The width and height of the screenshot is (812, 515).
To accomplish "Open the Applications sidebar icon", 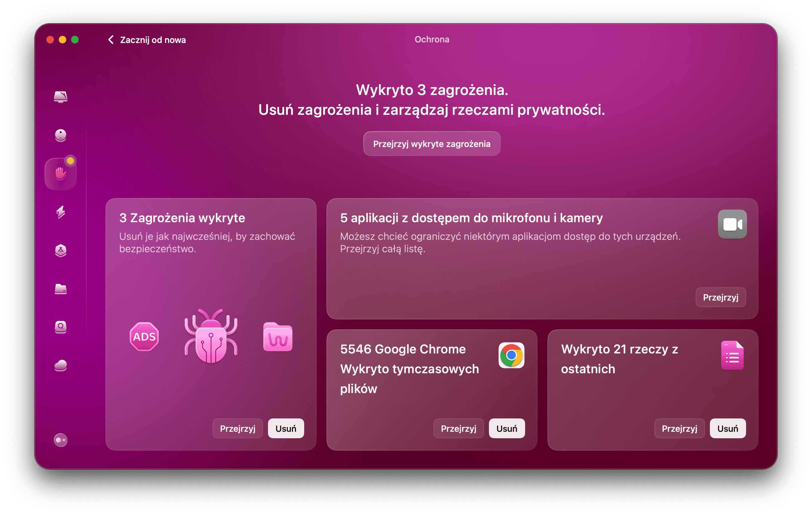I will tap(61, 251).
